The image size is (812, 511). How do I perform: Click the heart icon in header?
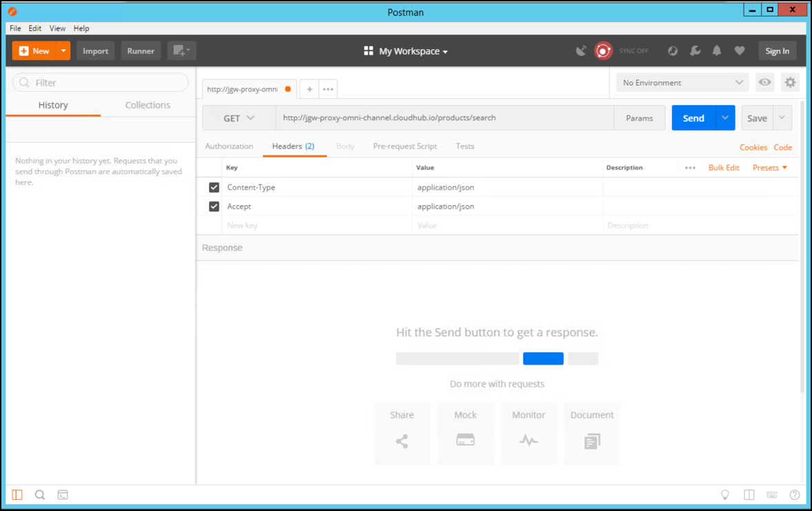[x=740, y=51]
